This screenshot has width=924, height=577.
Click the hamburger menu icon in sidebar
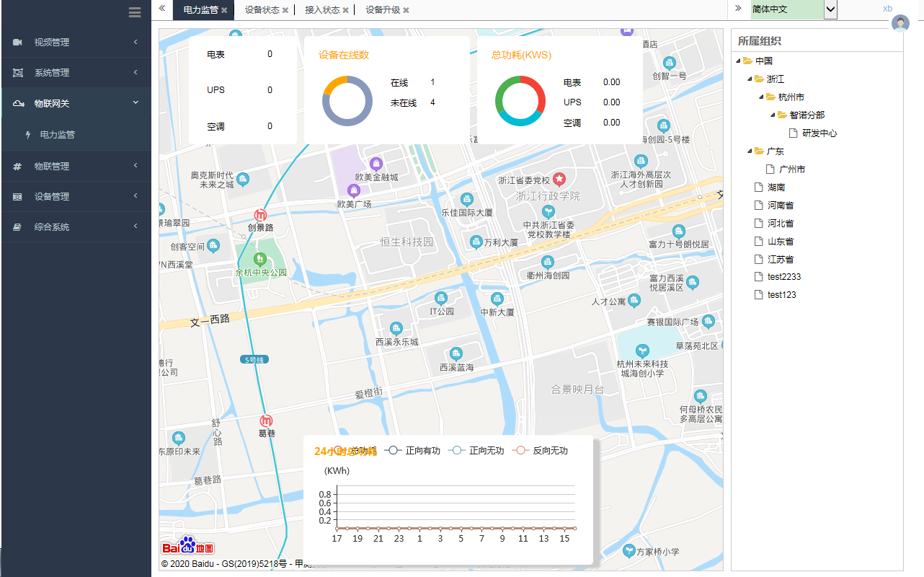click(x=134, y=12)
